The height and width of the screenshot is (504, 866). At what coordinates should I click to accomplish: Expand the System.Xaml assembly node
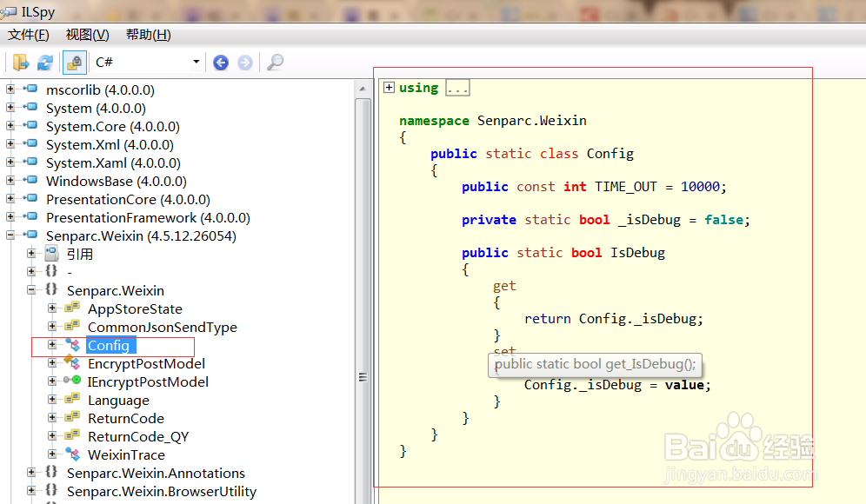tap(10, 162)
